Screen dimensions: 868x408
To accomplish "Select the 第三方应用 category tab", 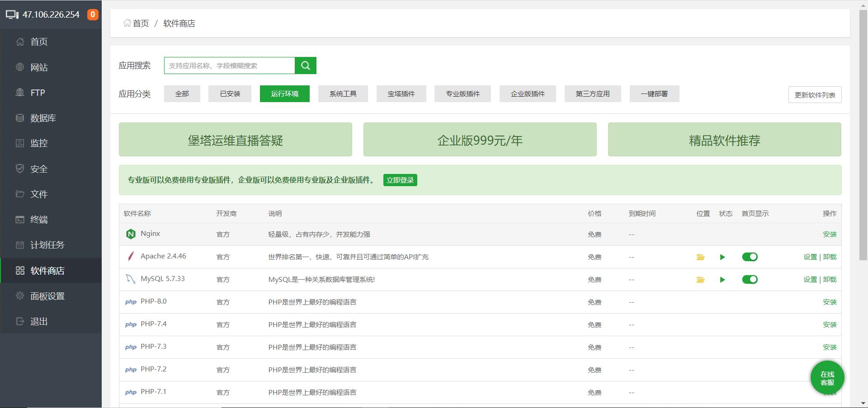I will pos(593,94).
